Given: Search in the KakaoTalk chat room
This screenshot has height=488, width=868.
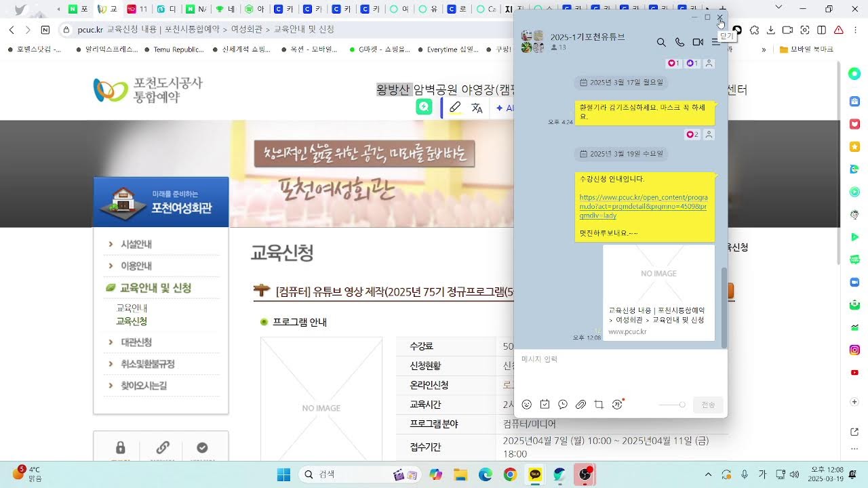Looking at the screenshot, I should click(x=661, y=42).
